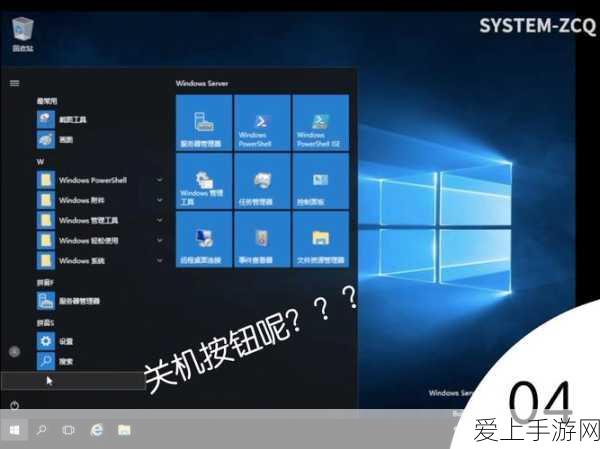This screenshot has height=449, width=600.
Task: Click the 拼音S section header
Action: (x=46, y=323)
